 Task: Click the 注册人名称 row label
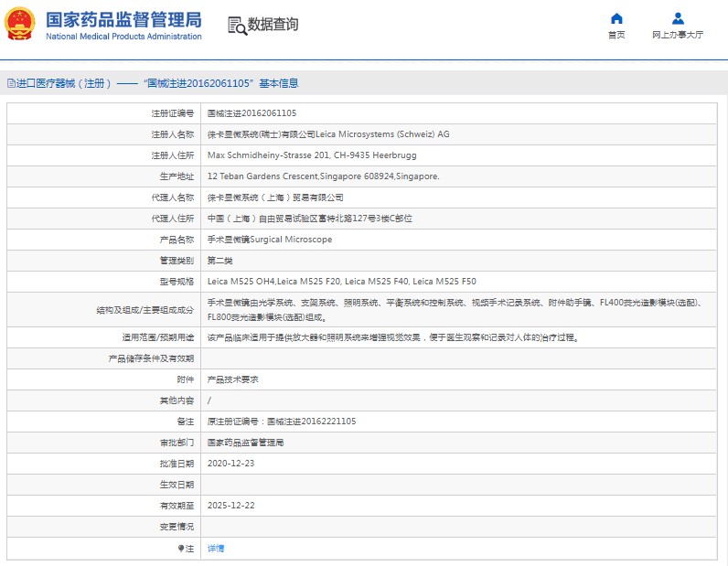coord(173,134)
